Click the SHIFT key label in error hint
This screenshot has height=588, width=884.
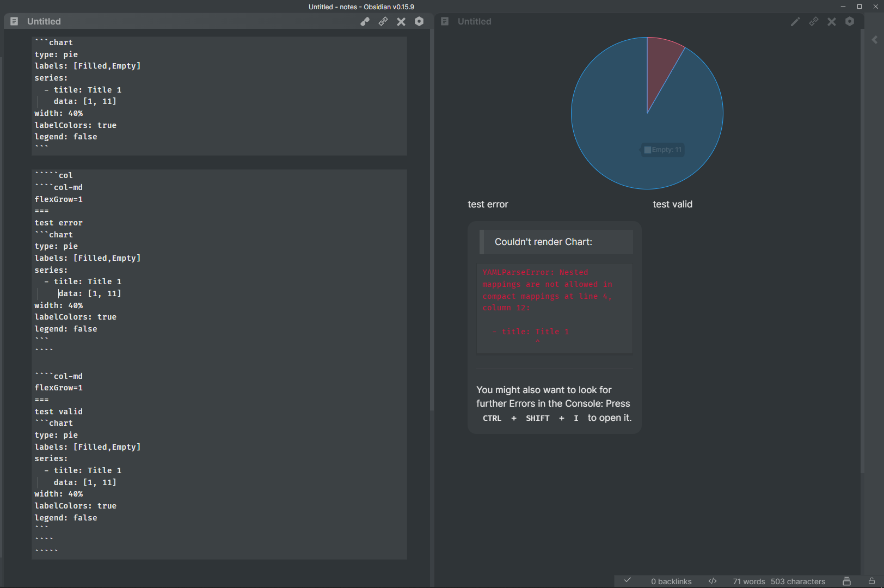[538, 418]
